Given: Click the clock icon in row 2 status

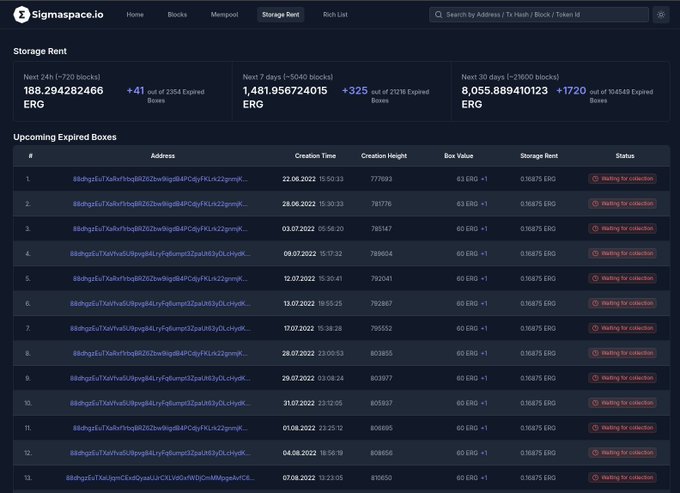Looking at the screenshot, I should (595, 203).
